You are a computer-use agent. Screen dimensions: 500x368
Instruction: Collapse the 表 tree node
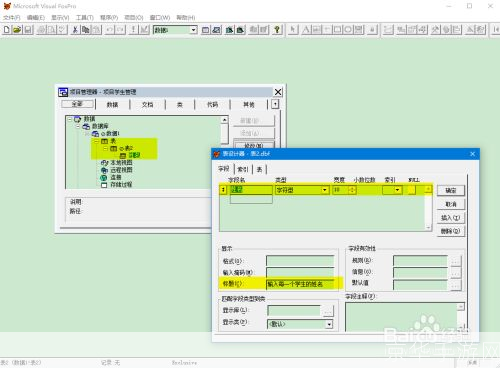[96, 141]
